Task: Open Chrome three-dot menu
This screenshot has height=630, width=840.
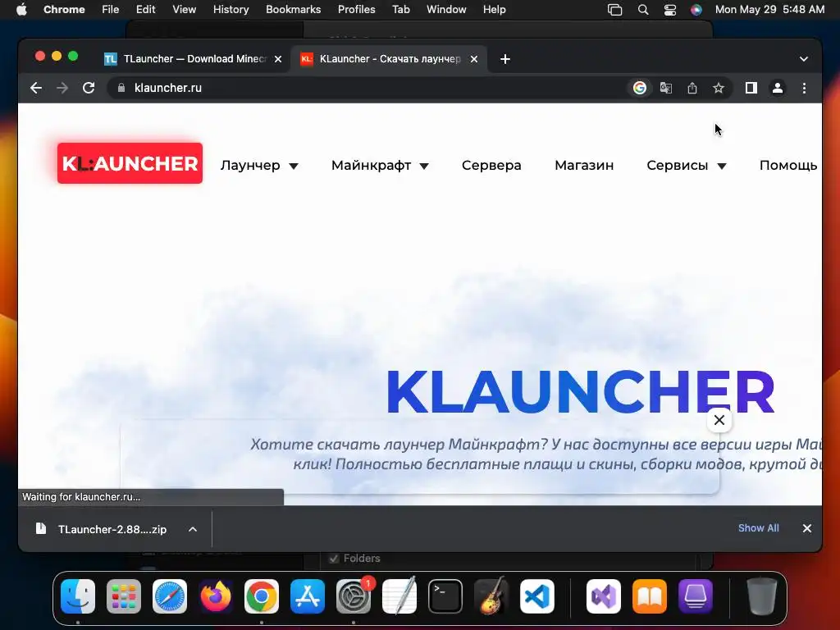Action: tap(804, 88)
